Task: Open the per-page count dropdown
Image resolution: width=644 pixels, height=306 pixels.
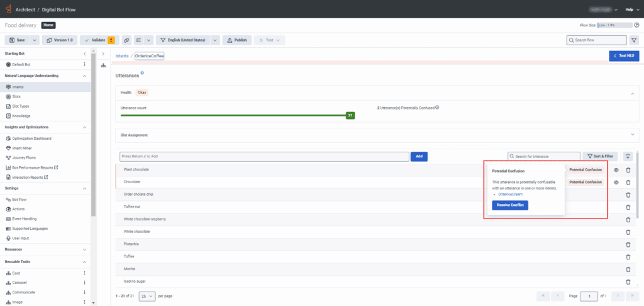Action: (x=147, y=295)
